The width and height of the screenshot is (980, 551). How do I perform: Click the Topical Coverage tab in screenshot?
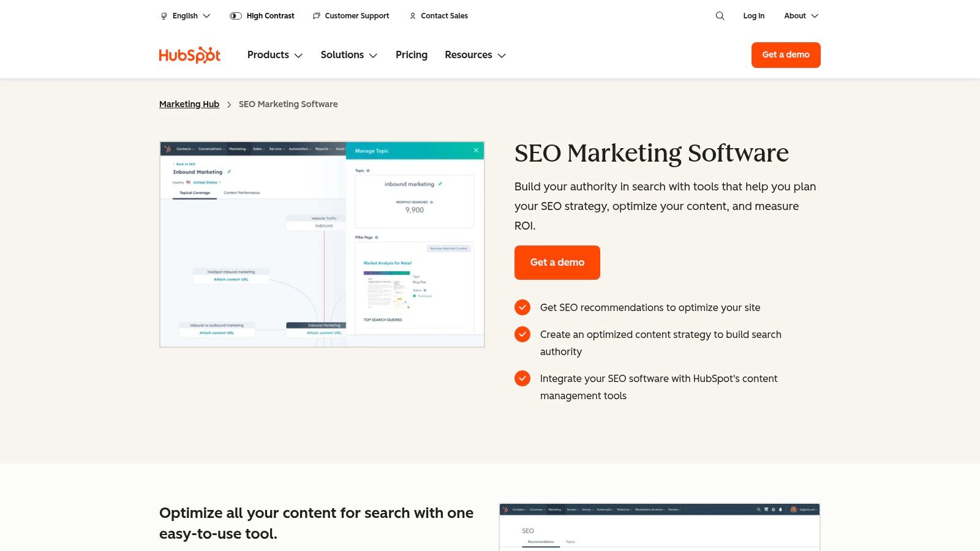point(194,193)
